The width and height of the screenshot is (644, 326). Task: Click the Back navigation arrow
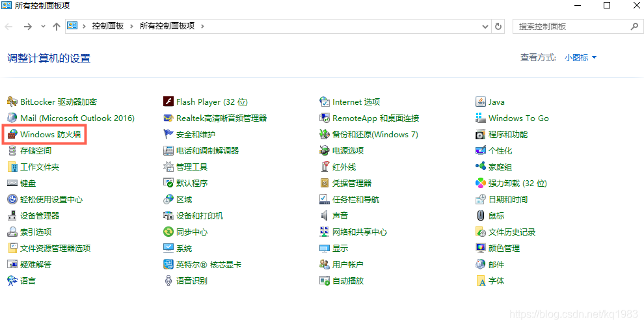pos(8,26)
